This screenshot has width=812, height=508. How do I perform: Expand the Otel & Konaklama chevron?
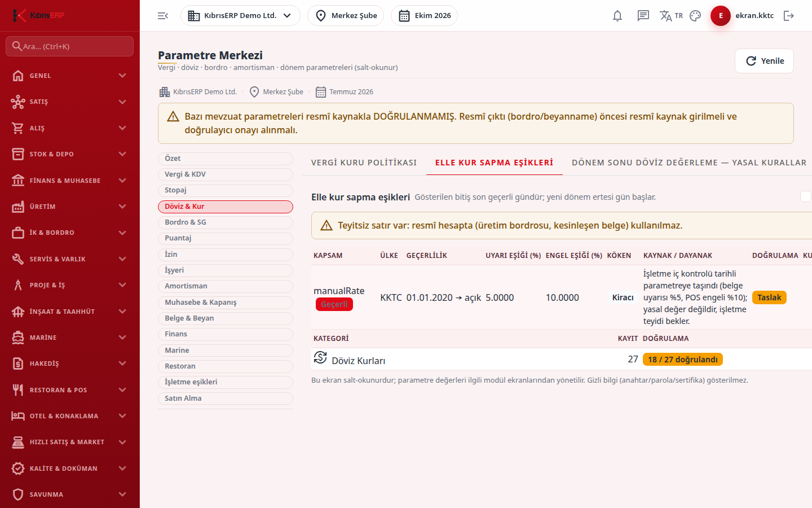coord(122,416)
